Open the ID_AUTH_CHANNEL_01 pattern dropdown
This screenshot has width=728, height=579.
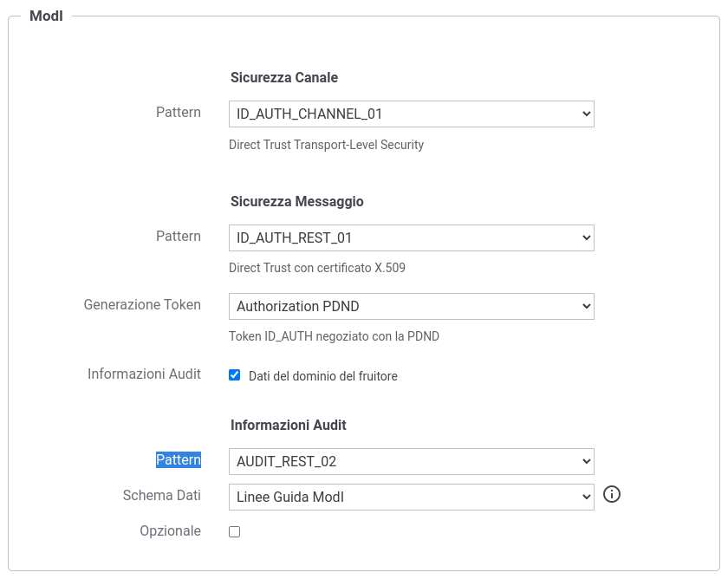coord(412,114)
